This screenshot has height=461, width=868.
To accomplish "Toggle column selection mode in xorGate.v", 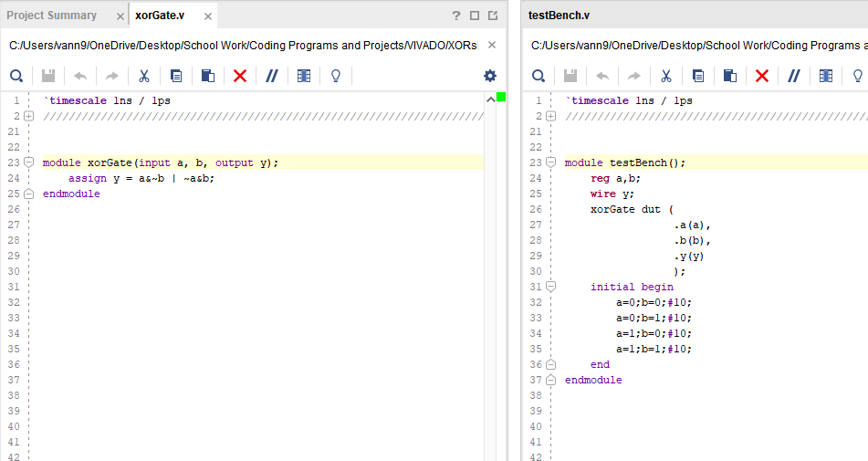I will click(304, 76).
